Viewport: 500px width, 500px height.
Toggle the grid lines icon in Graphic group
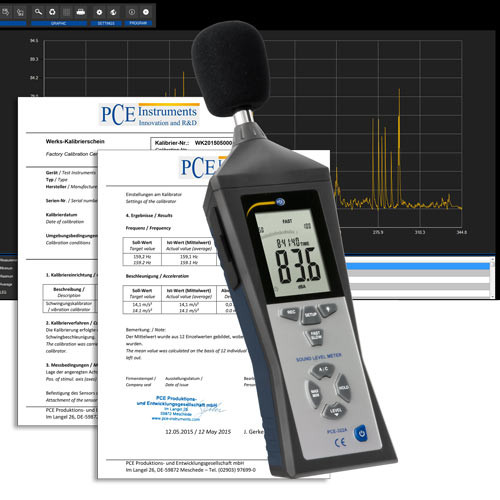click(67, 12)
